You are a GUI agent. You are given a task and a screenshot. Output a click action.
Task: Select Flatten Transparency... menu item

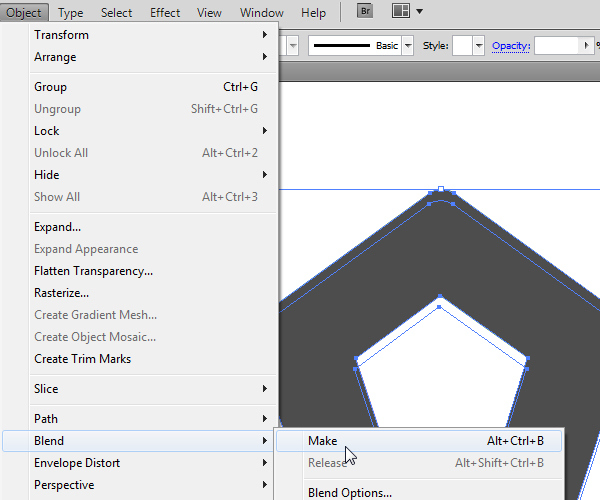pos(153,271)
